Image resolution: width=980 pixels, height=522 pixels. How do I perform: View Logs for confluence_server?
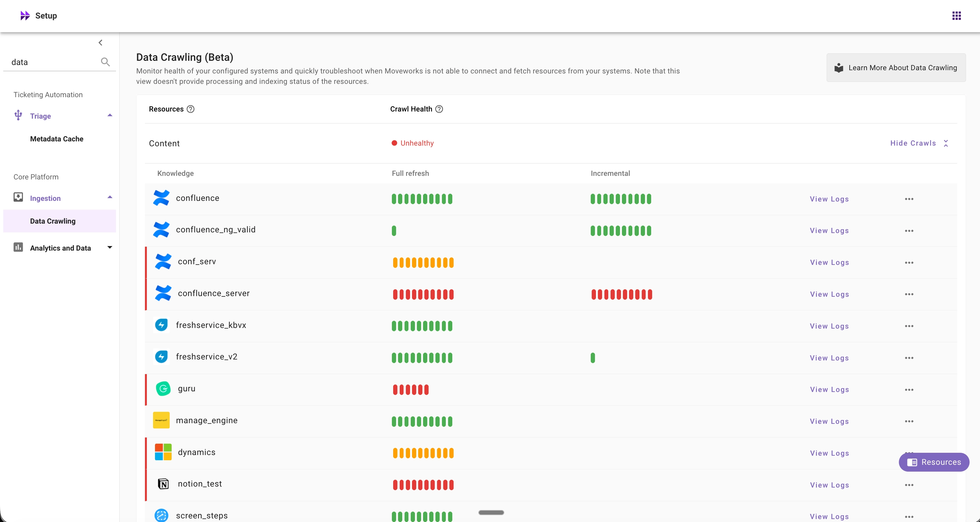pos(829,294)
